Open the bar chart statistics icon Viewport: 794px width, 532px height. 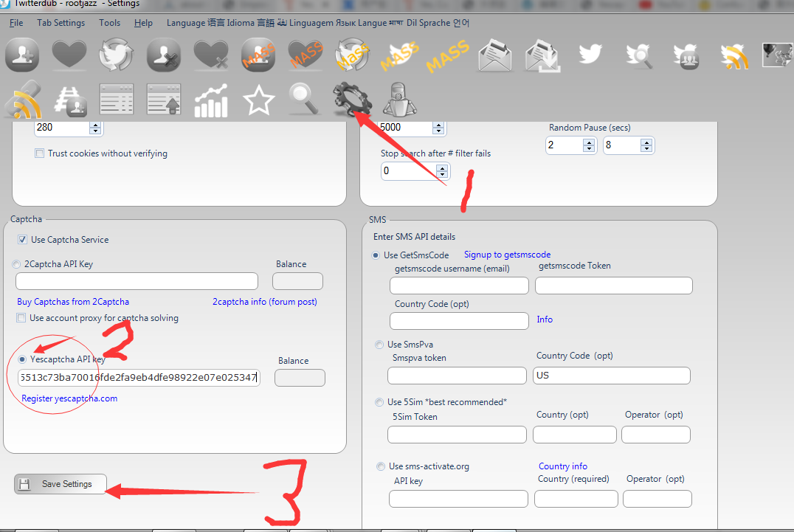click(210, 100)
